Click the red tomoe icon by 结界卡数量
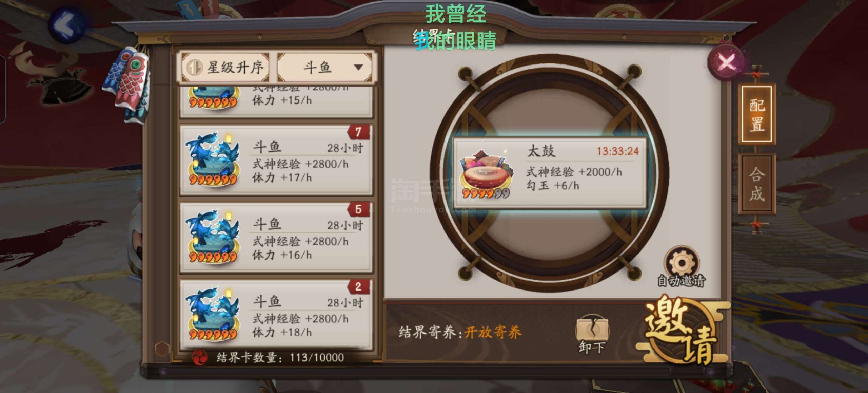Screen dimensions: 868x393 [x=199, y=358]
